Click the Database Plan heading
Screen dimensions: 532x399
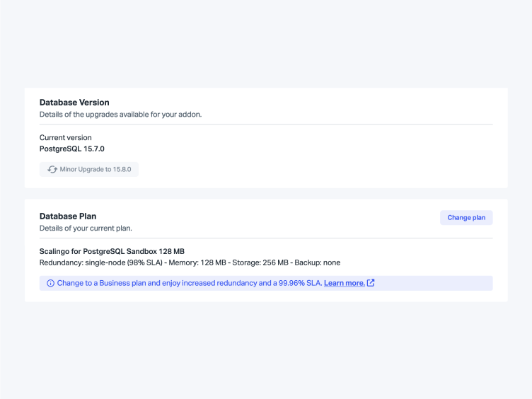(68, 216)
